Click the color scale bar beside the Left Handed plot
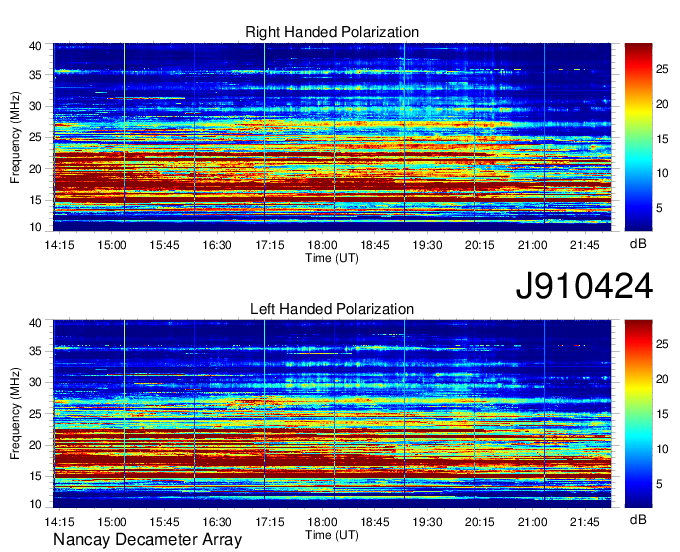This screenshot has width=680, height=552. tap(638, 414)
